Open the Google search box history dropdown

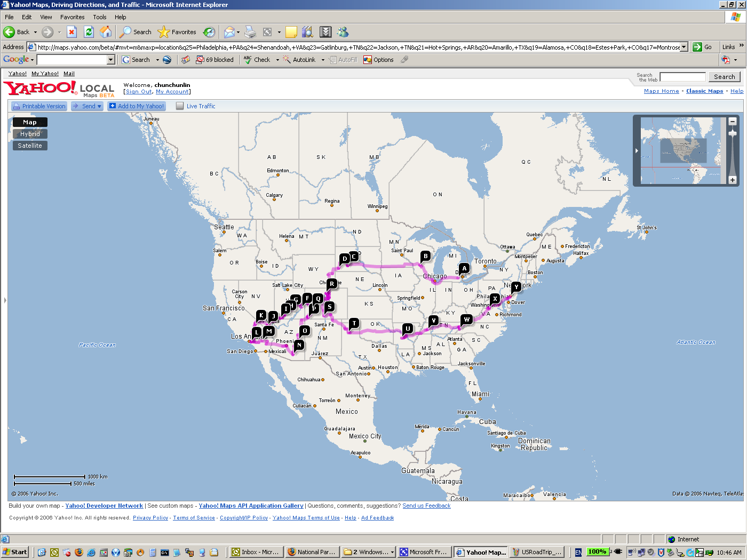tap(111, 60)
